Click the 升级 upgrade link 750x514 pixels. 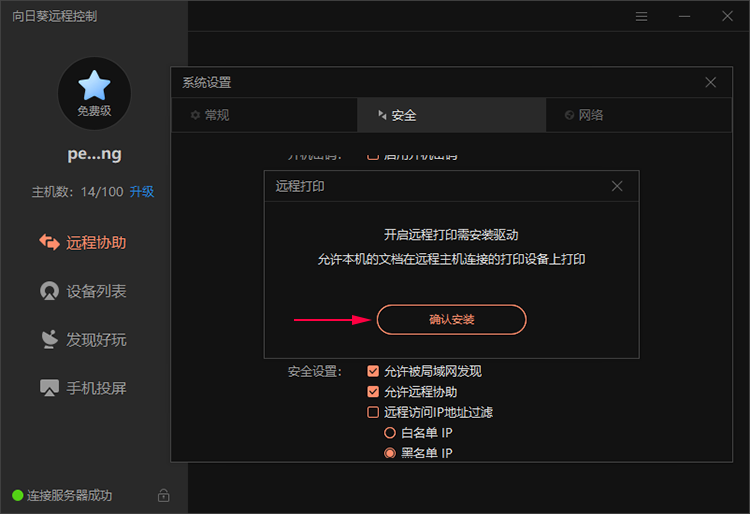coord(142,192)
